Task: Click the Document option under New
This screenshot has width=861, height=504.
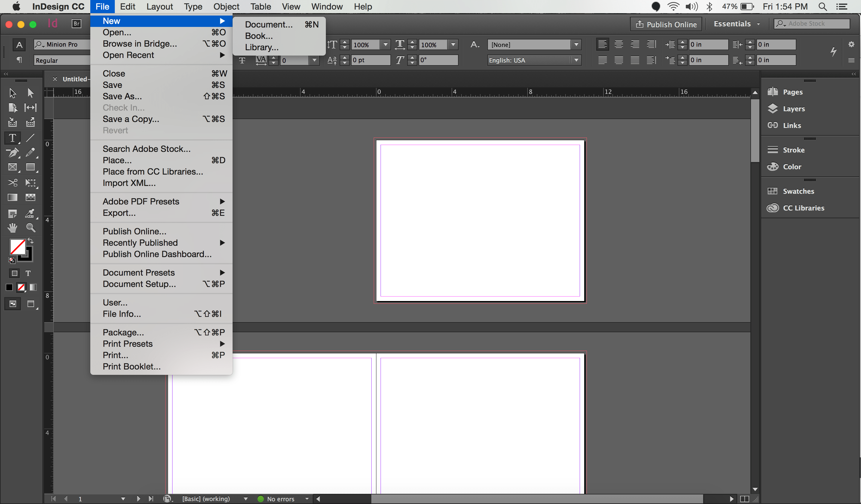Action: coord(269,25)
